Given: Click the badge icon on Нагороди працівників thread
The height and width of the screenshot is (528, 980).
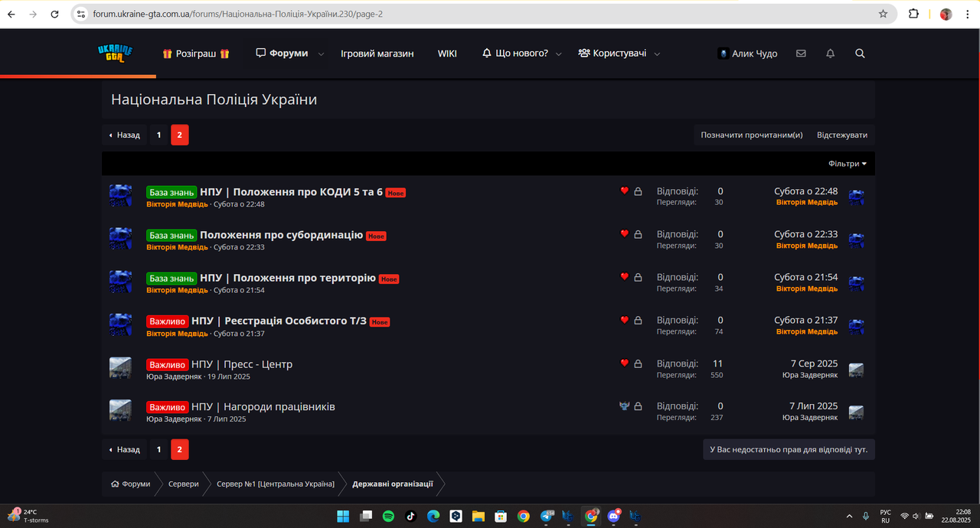Looking at the screenshot, I should (624, 406).
